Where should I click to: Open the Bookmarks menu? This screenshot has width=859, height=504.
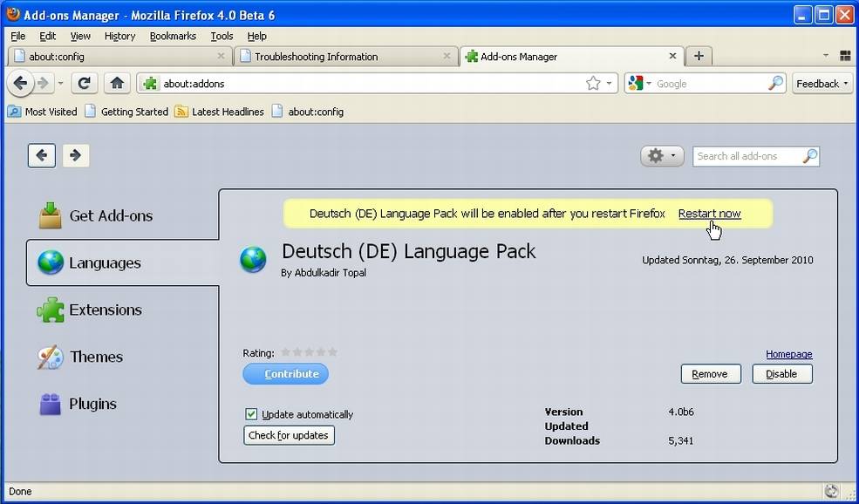click(173, 36)
